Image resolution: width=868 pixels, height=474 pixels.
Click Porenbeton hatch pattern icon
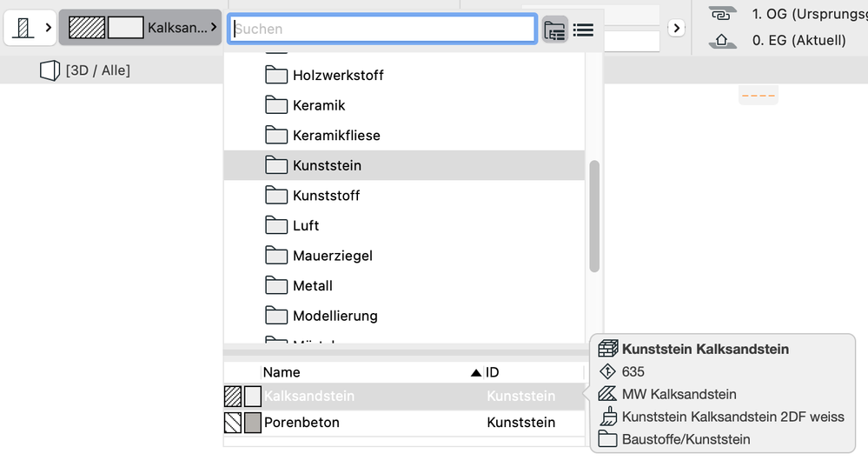tap(233, 423)
